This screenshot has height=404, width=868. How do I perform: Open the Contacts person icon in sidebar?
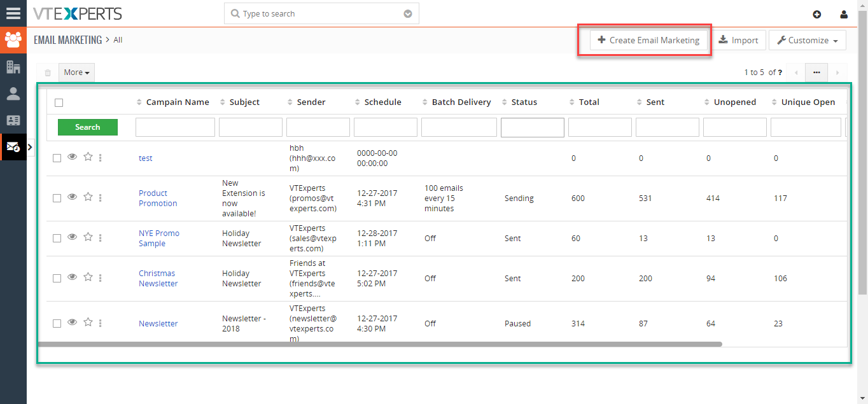click(x=13, y=94)
